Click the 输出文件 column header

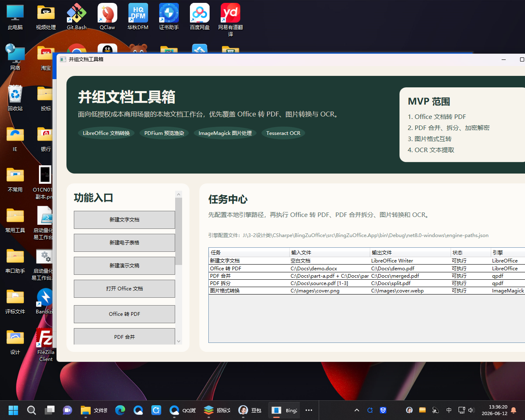click(x=410, y=252)
